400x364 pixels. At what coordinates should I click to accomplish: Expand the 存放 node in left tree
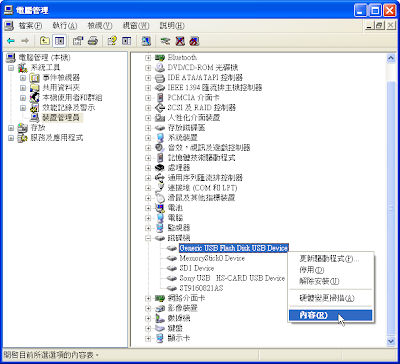pos(11,128)
